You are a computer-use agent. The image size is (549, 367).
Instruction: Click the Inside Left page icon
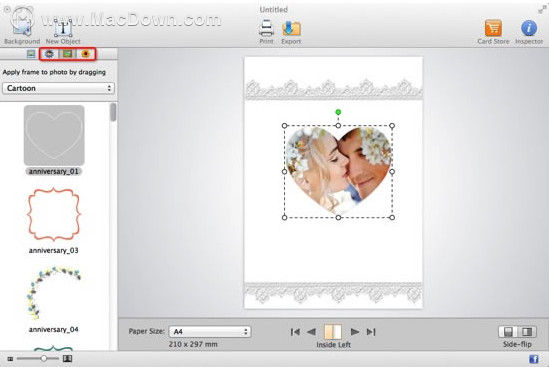333,332
